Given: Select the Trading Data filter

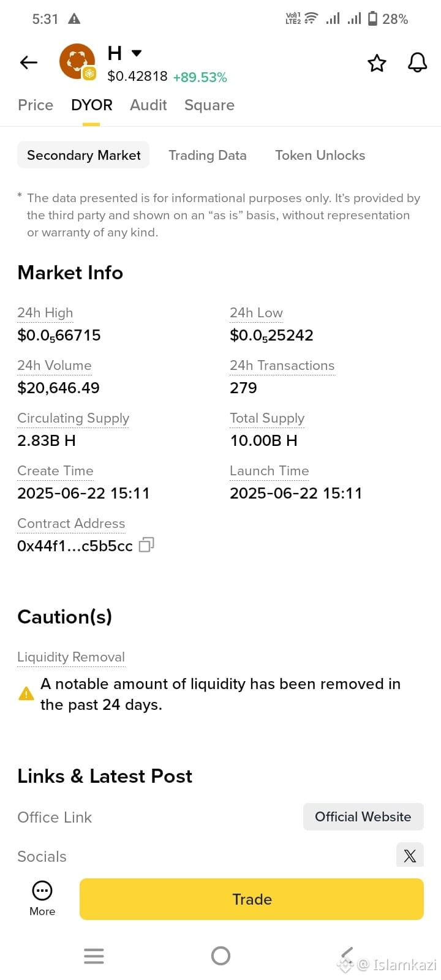Looking at the screenshot, I should pyautogui.click(x=208, y=156).
